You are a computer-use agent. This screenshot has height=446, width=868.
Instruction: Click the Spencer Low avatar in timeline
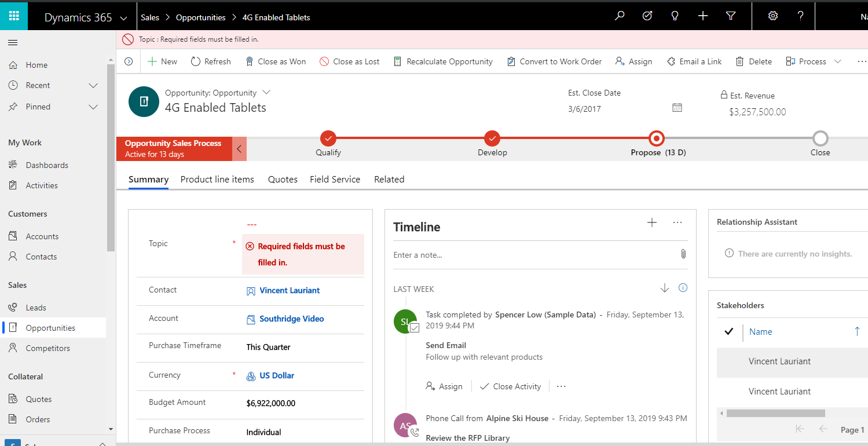click(405, 321)
